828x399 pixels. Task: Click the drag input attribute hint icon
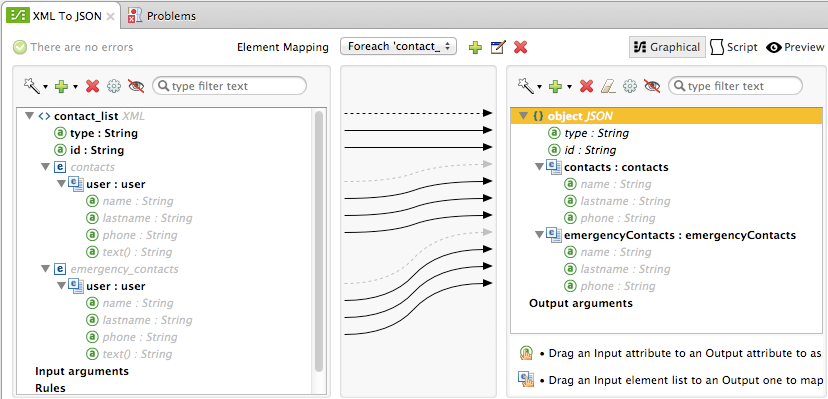tap(526, 353)
